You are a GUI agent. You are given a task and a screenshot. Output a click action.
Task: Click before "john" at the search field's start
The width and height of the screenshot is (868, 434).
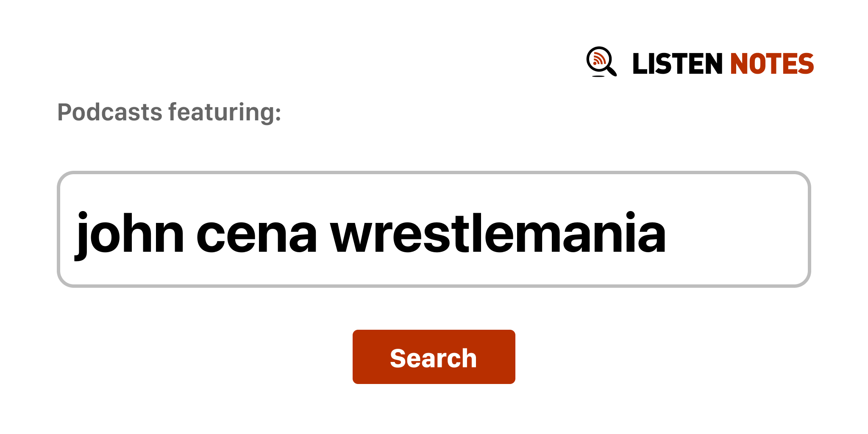coord(73,234)
